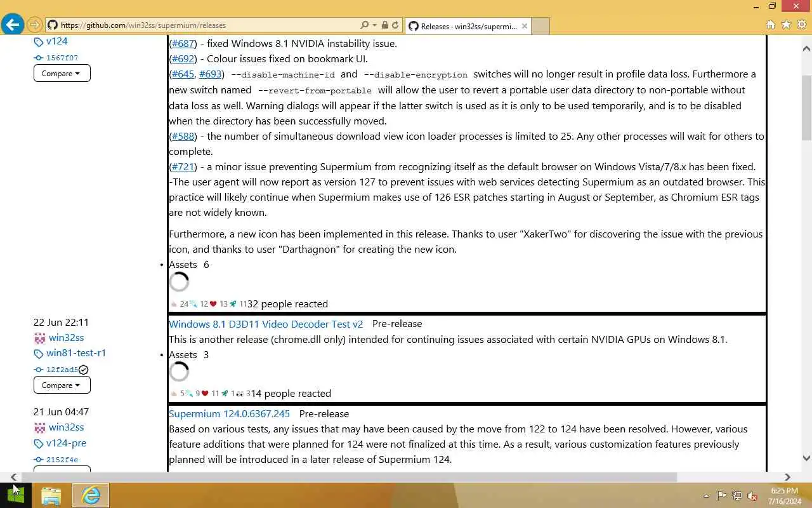Go back using the browser Back arrow
The image size is (812, 508).
tap(13, 25)
